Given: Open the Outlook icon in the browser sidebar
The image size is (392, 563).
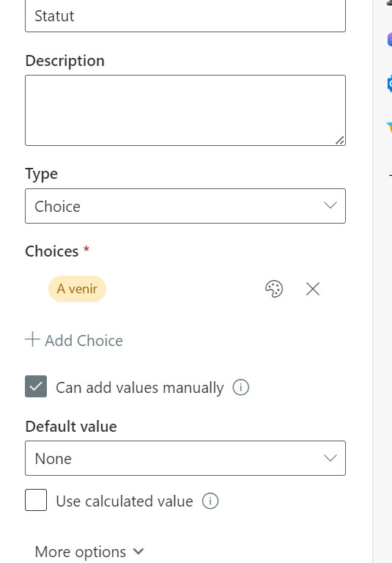Looking at the screenshot, I should click(x=389, y=84).
